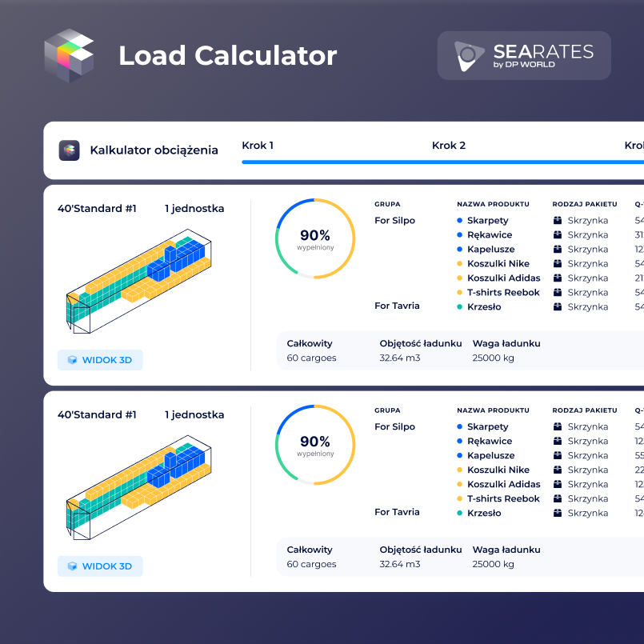Click RODZAJ PAKIETU column header in second card
644x644 pixels.
click(585, 410)
